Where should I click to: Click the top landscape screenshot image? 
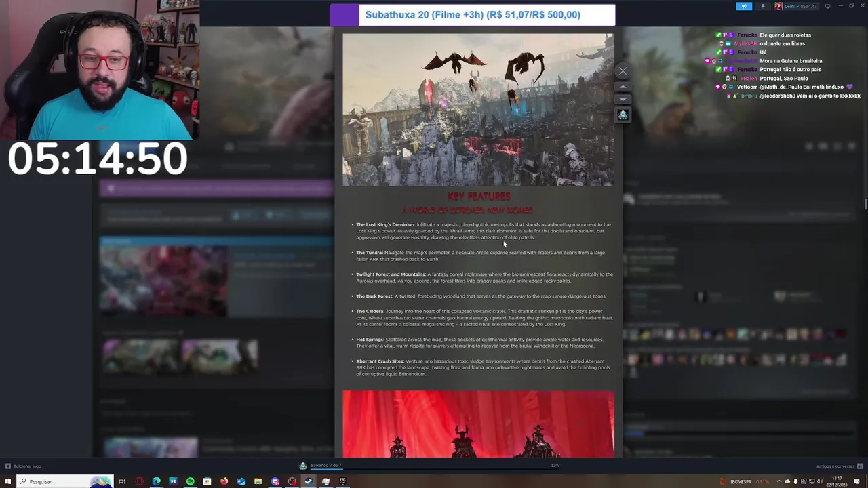pyautogui.click(x=478, y=110)
